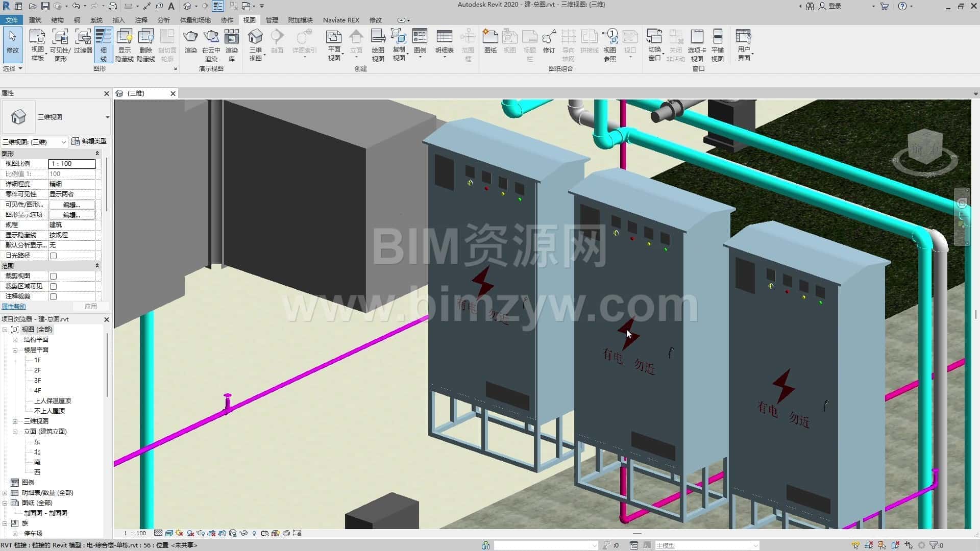Viewport: 980px width, 551px height.
Task: Click the Print icon in quick access toolbar
Action: pyautogui.click(x=113, y=6)
